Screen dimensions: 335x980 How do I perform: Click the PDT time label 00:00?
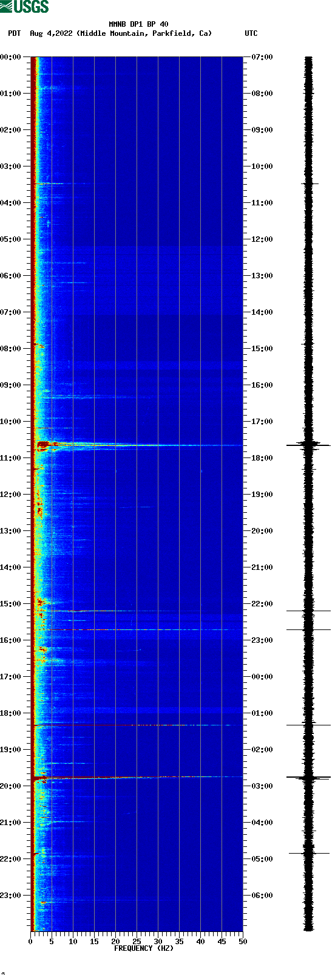(x=10, y=57)
